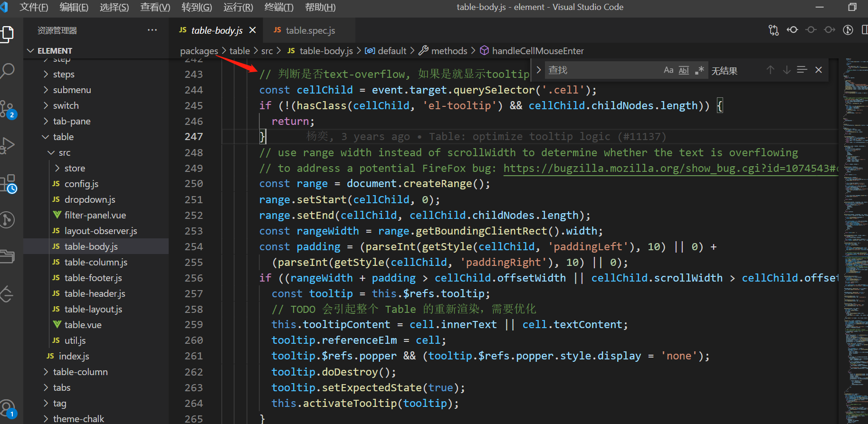Open the 终端(T) menu
Image resolution: width=868 pixels, height=424 pixels.
(279, 7)
